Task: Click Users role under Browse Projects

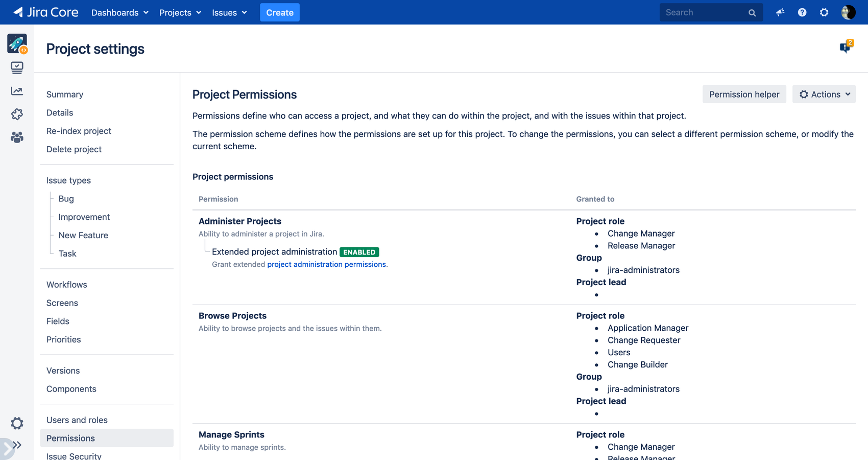Action: 619,353
